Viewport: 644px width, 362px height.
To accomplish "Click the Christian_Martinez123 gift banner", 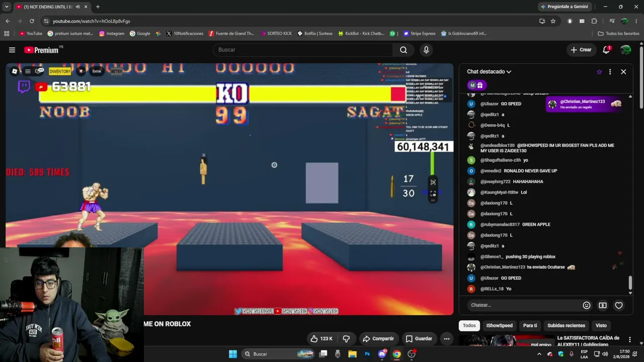I will point(585,104).
